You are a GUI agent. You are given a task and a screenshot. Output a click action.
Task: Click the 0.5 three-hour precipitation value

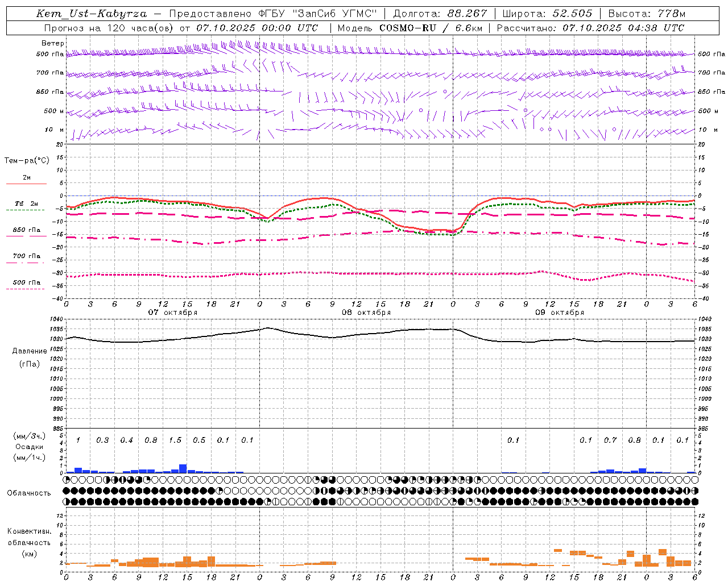(199, 440)
